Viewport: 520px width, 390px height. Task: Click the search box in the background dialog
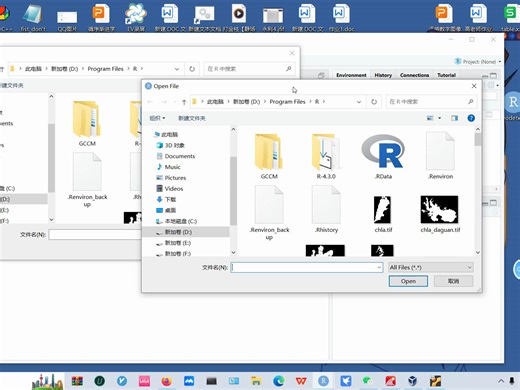tap(249, 69)
